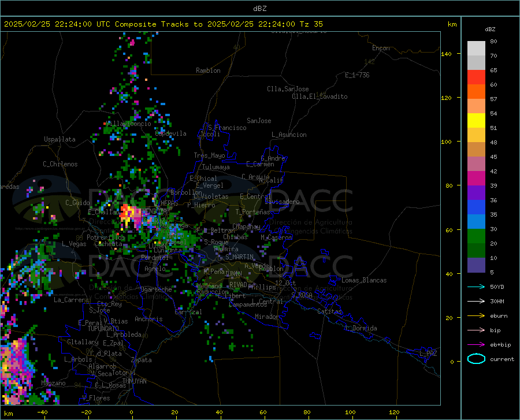Select the blue 36 dBZ color swatch
Image resolution: width=520 pixels, height=420 pixels.
coord(476,207)
